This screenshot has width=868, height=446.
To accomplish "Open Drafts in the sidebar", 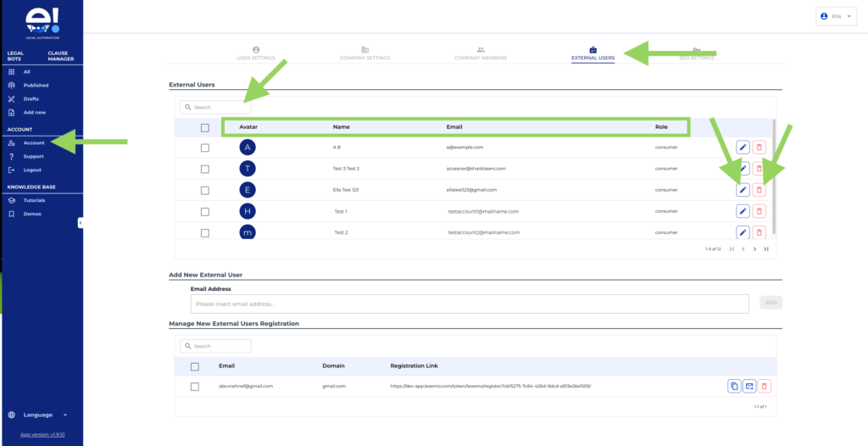I will (x=31, y=98).
